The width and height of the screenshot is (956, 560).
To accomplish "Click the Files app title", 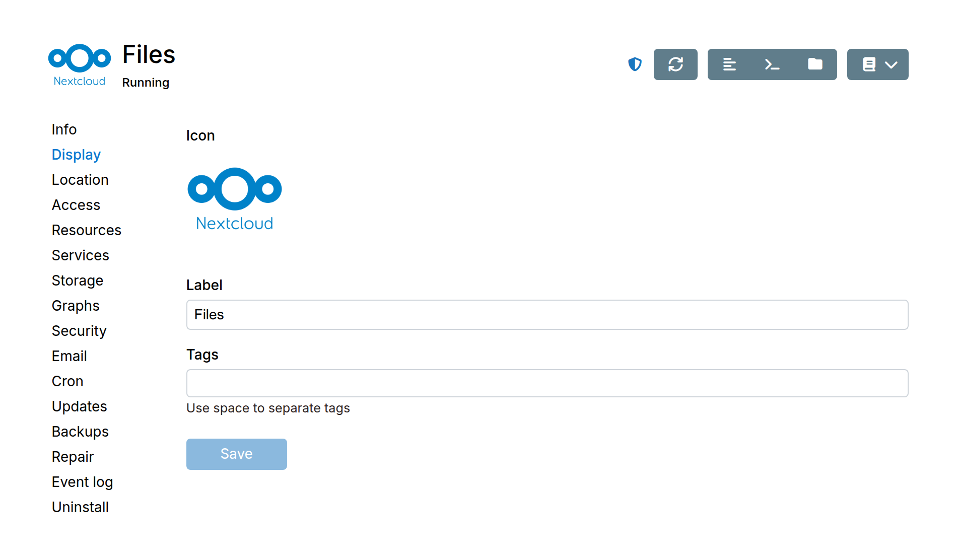I will click(149, 54).
